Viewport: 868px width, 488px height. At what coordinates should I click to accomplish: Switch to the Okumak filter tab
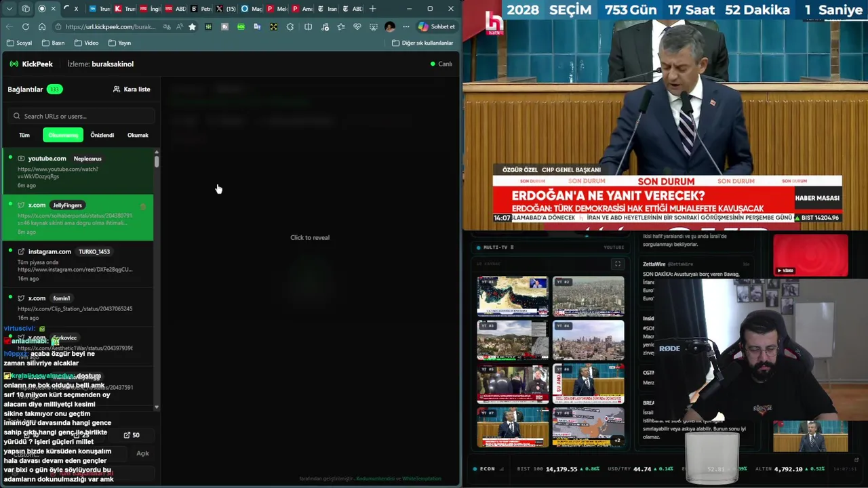(138, 135)
